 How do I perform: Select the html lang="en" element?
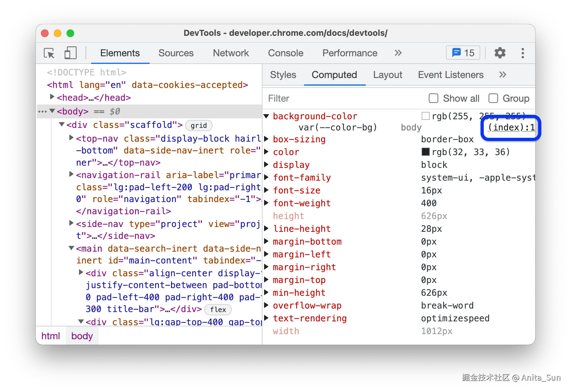tap(147, 85)
